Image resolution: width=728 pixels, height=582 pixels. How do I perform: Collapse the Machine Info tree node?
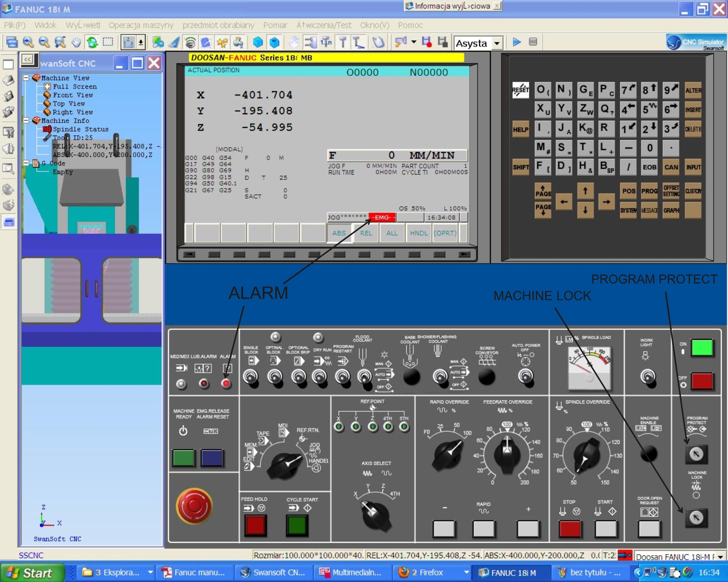coord(26,120)
